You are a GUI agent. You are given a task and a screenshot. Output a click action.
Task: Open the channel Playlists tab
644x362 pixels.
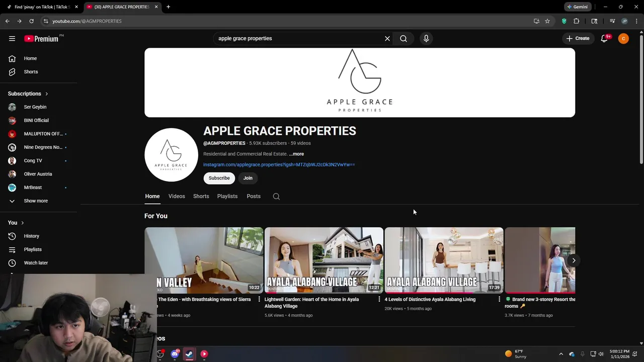(227, 197)
